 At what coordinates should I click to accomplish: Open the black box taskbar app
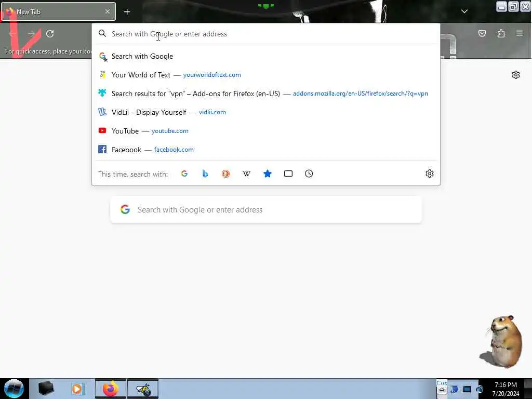coord(46,389)
